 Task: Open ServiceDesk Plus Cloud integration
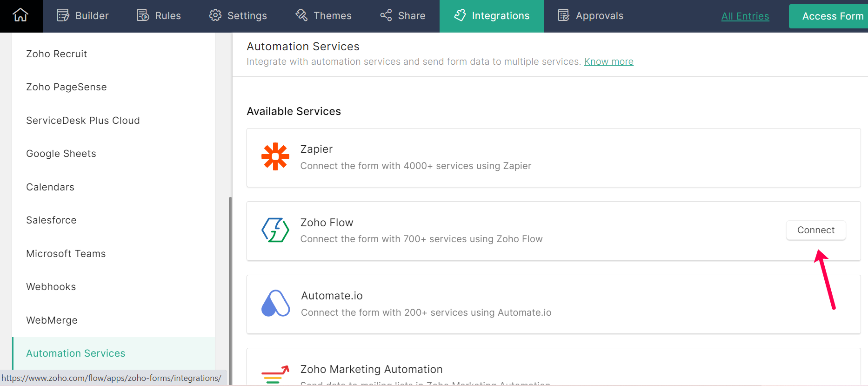[114, 121]
